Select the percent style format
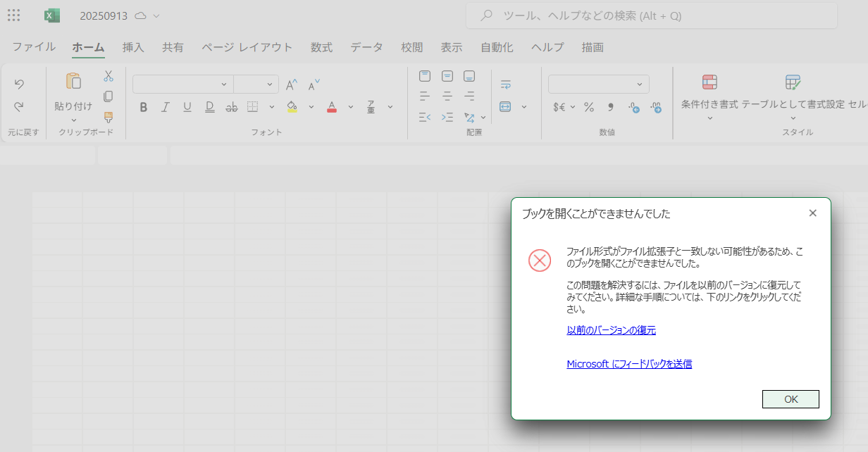The image size is (868, 452). tap(588, 107)
